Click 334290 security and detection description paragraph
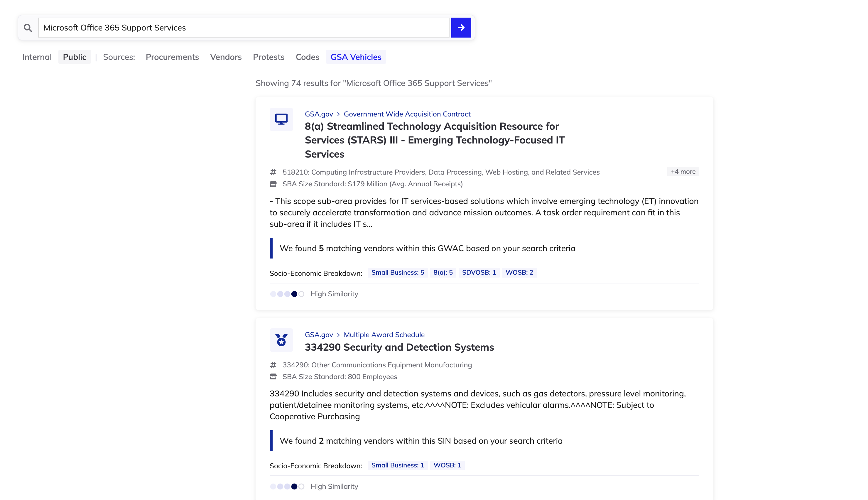This screenshot has width=868, height=500. point(478,405)
